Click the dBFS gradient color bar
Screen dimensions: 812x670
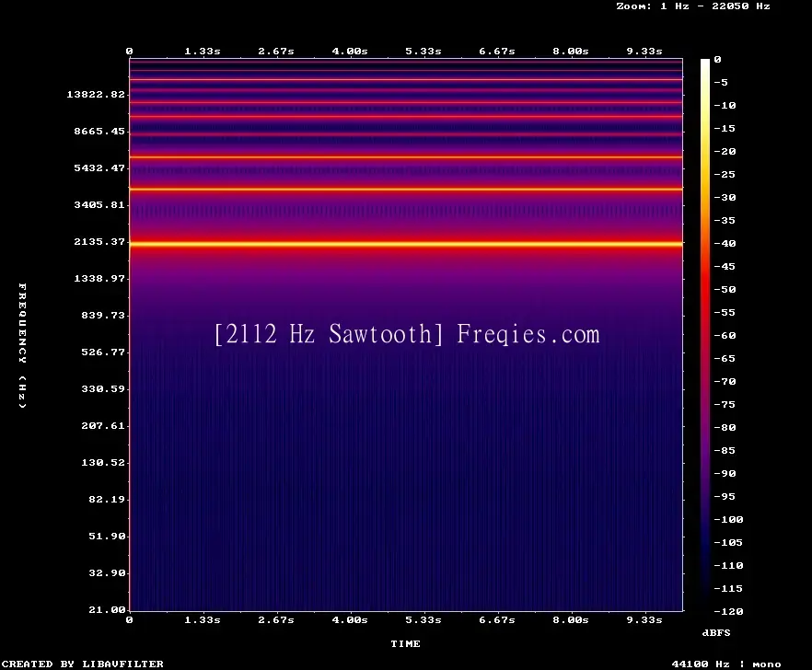click(x=705, y=335)
